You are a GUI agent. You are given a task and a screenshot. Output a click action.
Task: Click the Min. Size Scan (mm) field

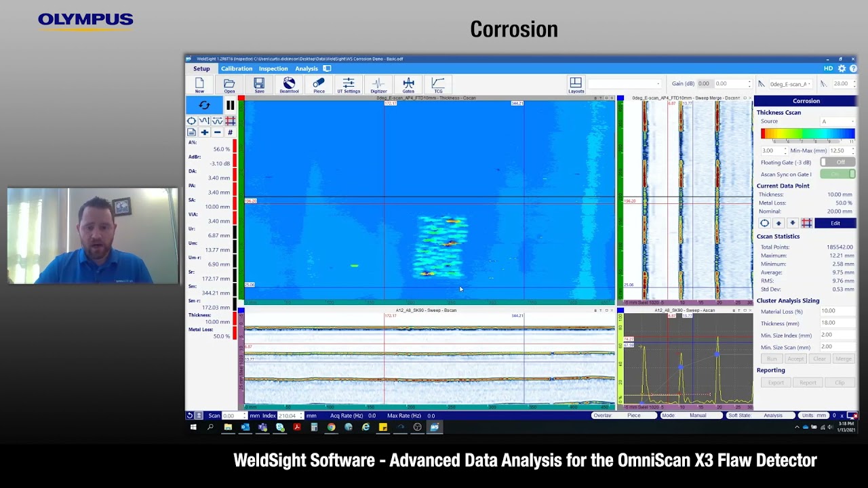837,347
